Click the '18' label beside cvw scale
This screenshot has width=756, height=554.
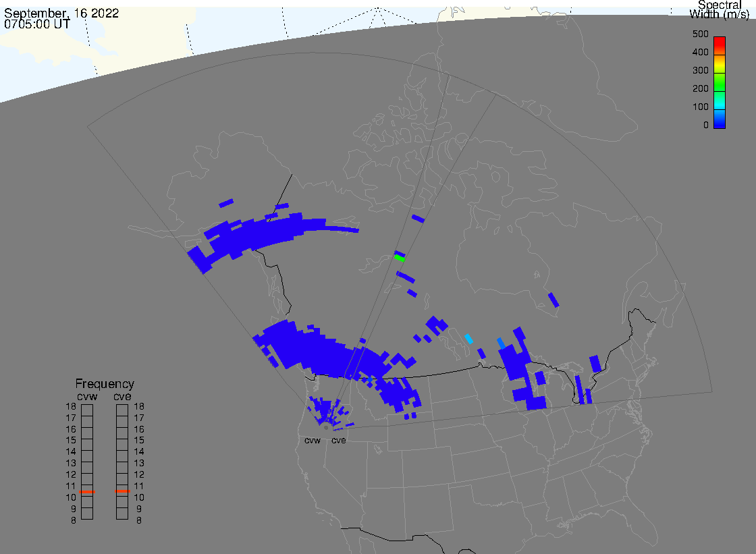point(71,406)
